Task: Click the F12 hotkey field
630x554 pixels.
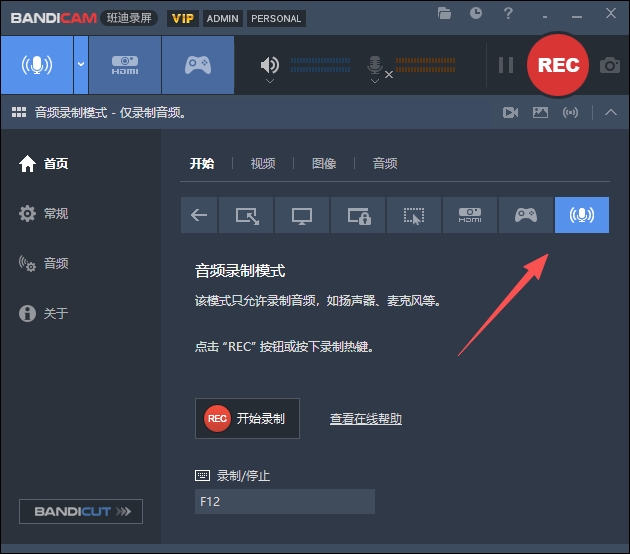Action: tap(285, 501)
